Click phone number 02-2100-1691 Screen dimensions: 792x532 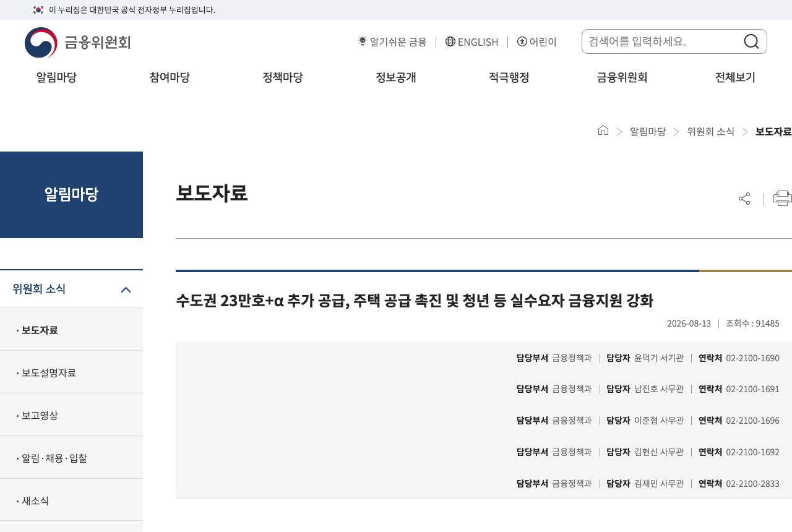coord(752,389)
